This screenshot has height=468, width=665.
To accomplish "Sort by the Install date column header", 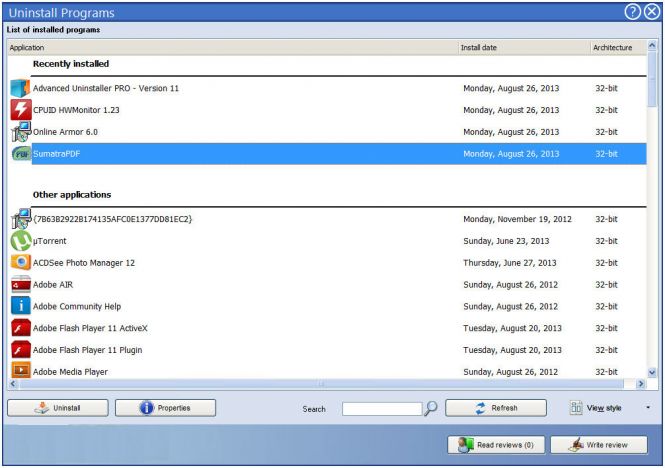I will point(525,48).
